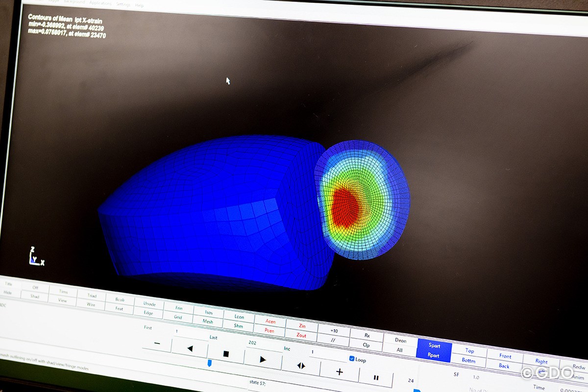The width and height of the screenshot is (588, 392).
Task: Switch to the Front view
Action: 505,356
